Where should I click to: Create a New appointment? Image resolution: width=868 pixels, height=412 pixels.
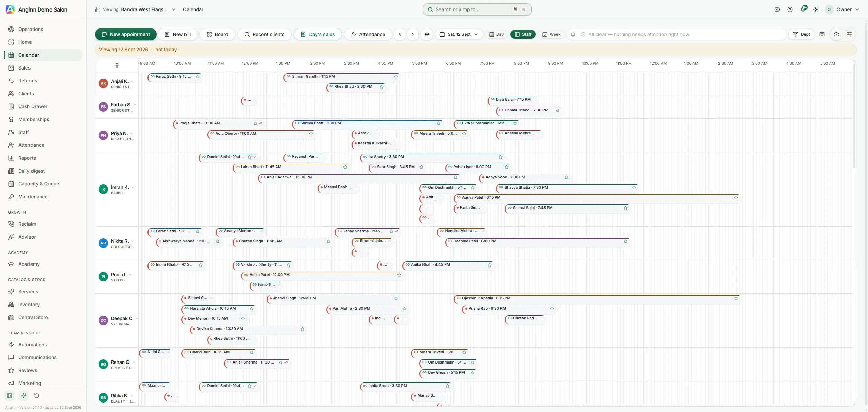pos(126,34)
